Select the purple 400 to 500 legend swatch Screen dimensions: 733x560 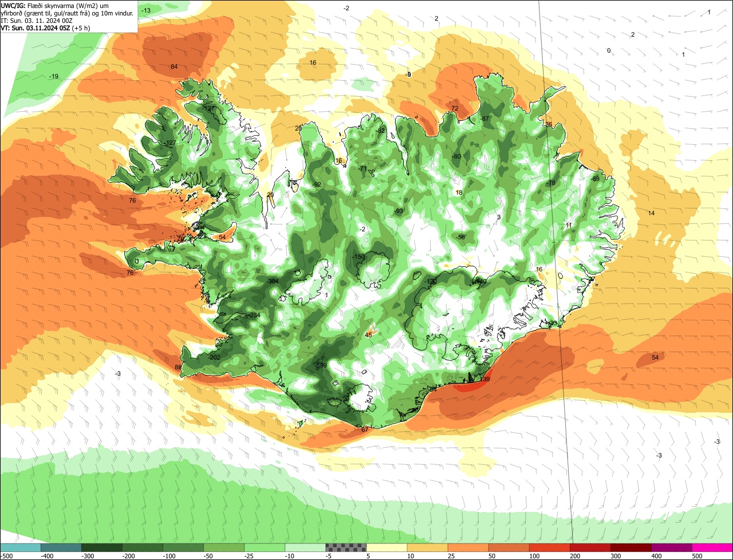[671, 547]
